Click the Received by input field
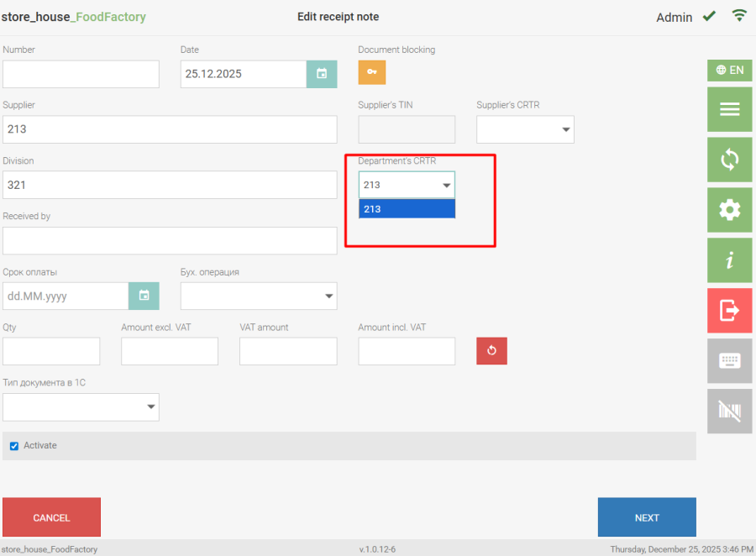756x556 pixels. coord(170,240)
